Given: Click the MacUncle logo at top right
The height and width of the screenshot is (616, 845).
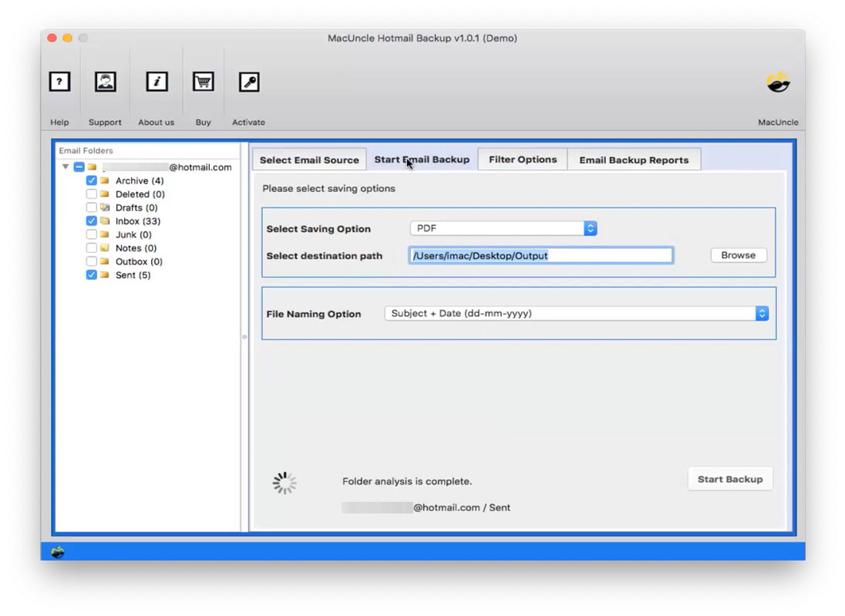Looking at the screenshot, I should pos(777,82).
